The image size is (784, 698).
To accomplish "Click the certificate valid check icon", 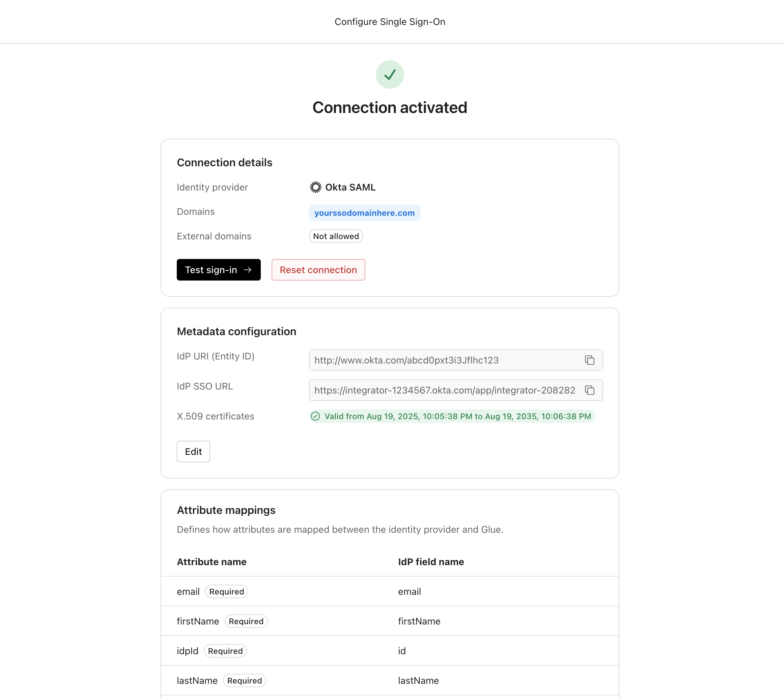I will tap(315, 416).
